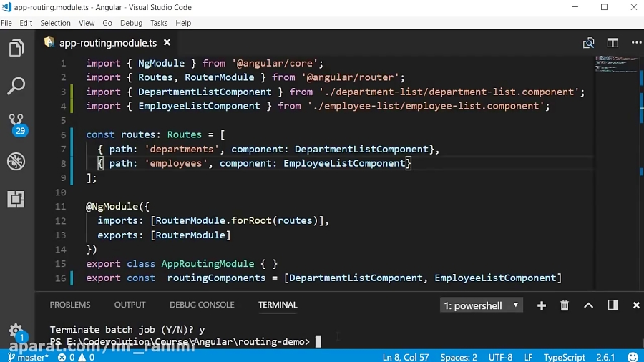Viewport: 644px width, 362px height.
Task: Click the open changes icon in editor toolbar
Action: coord(589,43)
